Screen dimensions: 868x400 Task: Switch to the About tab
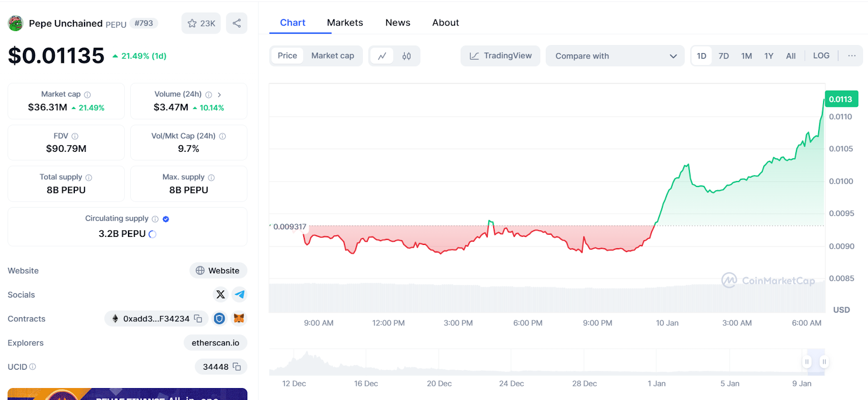point(445,23)
